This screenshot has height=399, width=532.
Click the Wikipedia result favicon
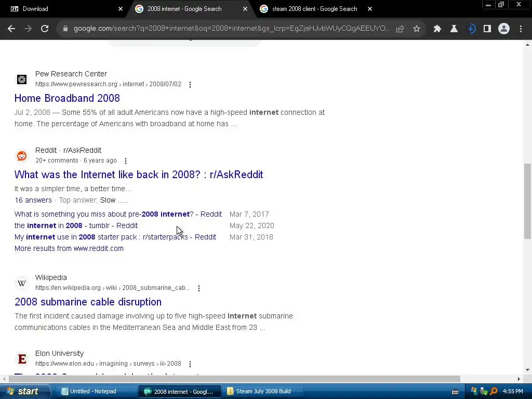[x=22, y=283]
